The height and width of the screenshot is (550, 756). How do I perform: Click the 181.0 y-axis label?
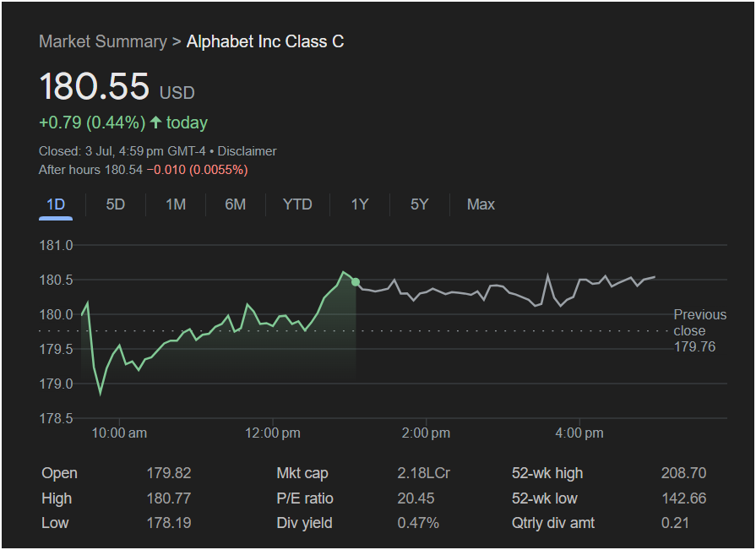pos(56,245)
